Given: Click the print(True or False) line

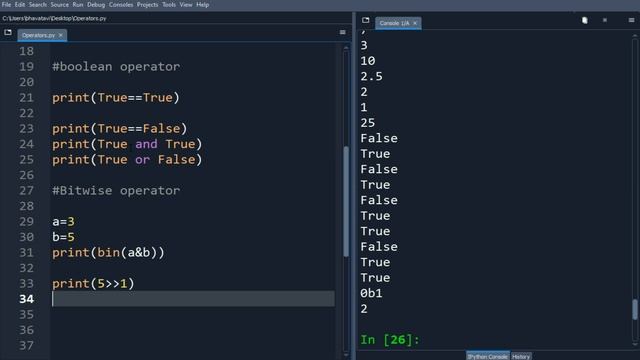Looking at the screenshot, I should (127, 160).
